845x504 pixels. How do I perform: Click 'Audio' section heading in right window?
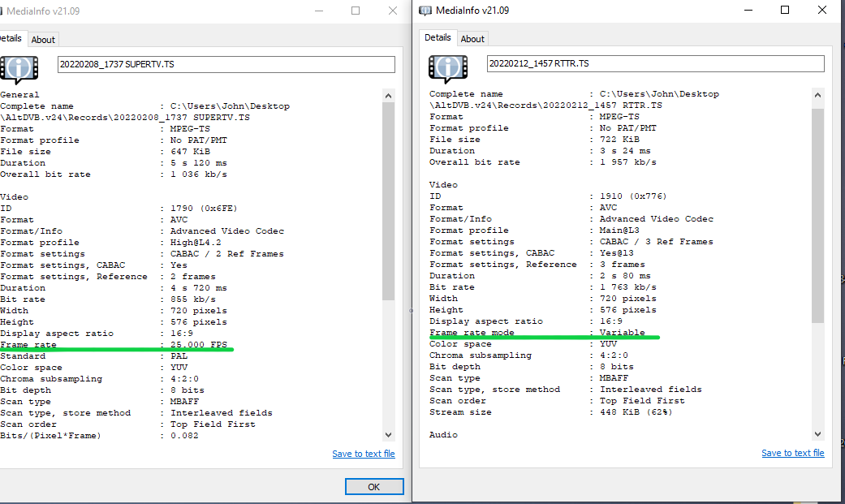[443, 434]
